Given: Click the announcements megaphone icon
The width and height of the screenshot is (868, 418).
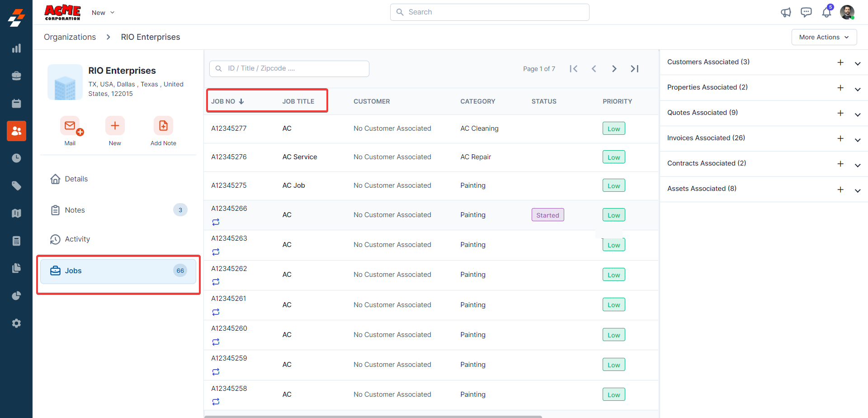Looking at the screenshot, I should coord(786,12).
